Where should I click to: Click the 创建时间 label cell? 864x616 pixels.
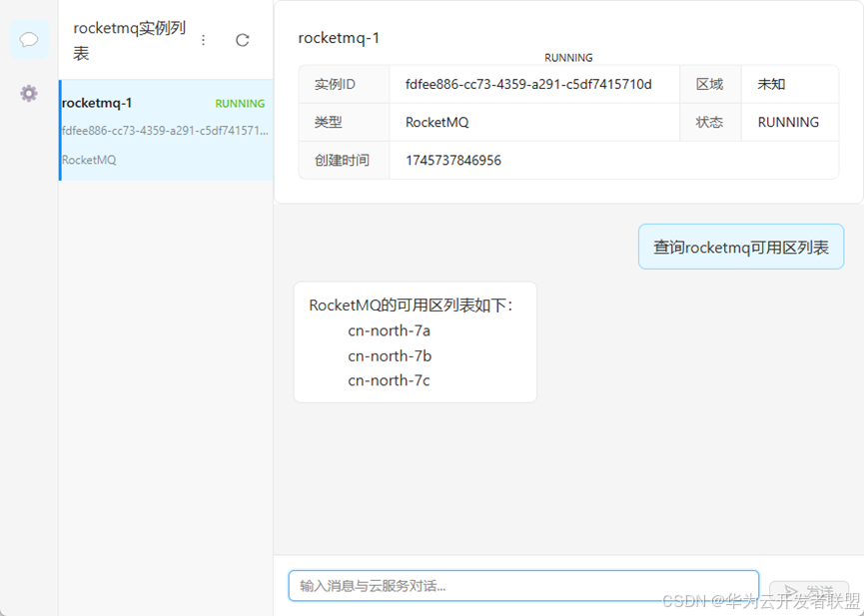(x=344, y=161)
